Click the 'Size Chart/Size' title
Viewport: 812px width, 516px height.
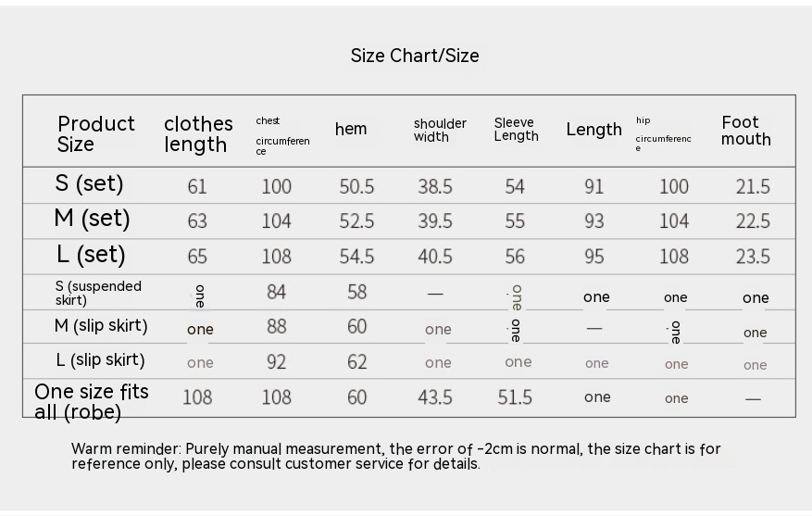(415, 56)
